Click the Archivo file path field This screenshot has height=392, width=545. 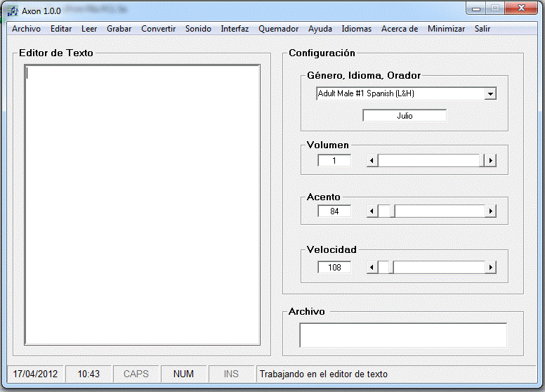coord(402,335)
